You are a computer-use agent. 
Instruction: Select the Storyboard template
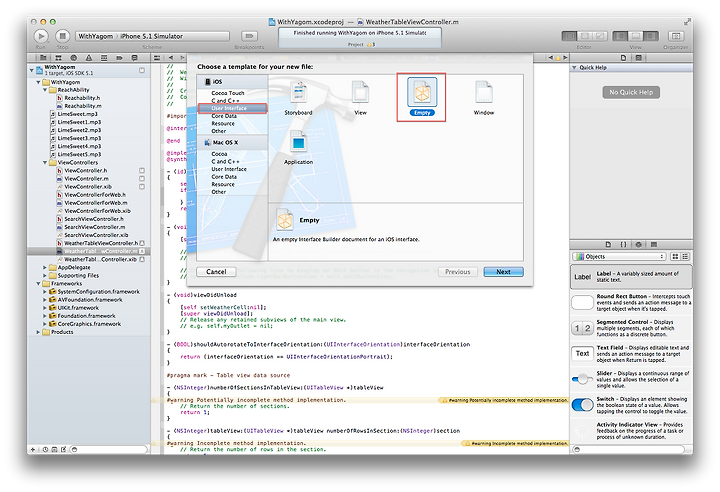[298, 98]
